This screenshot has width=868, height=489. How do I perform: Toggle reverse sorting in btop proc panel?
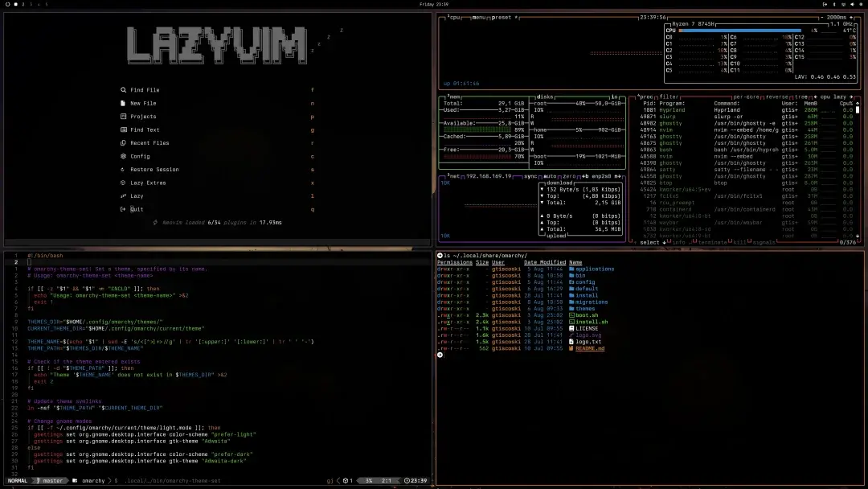(x=778, y=97)
